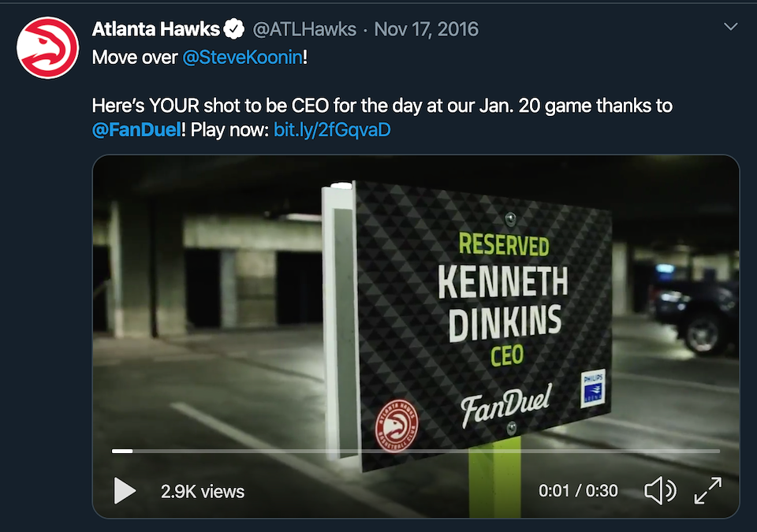Play the video
Image resolution: width=757 pixels, height=532 pixels.
tap(125, 491)
